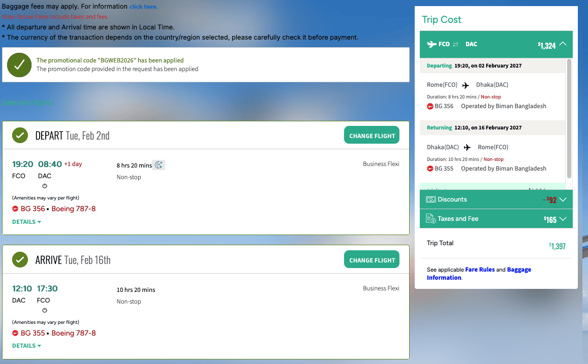Click the airplane icon in FCO-DAC header
The width and height of the screenshot is (588, 364).
tap(431, 44)
